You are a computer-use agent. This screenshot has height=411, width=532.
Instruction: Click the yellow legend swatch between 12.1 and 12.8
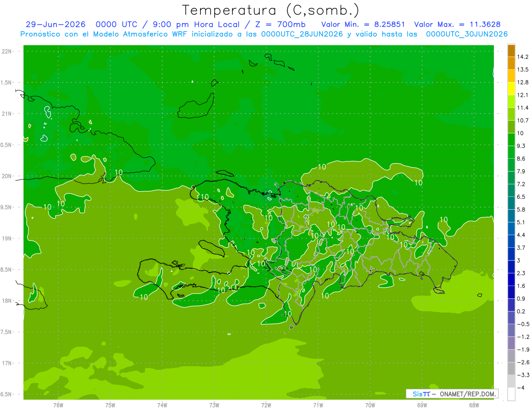click(511, 89)
